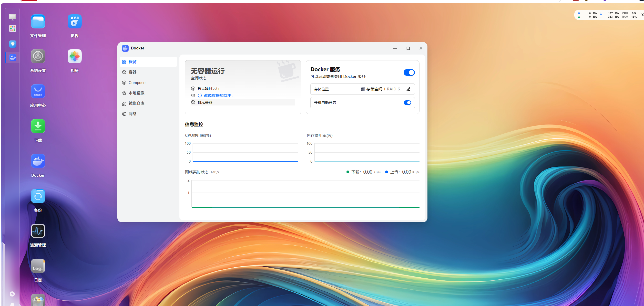Image resolution: width=644 pixels, height=306 pixels.
Task: Launch the 资源管理 resource monitor icon
Action: [x=38, y=231]
